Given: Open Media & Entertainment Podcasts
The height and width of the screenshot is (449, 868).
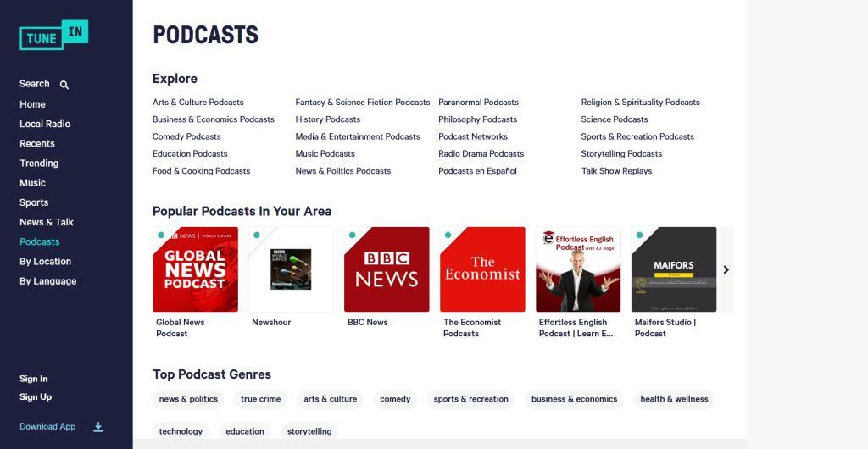Looking at the screenshot, I should pos(358,136).
